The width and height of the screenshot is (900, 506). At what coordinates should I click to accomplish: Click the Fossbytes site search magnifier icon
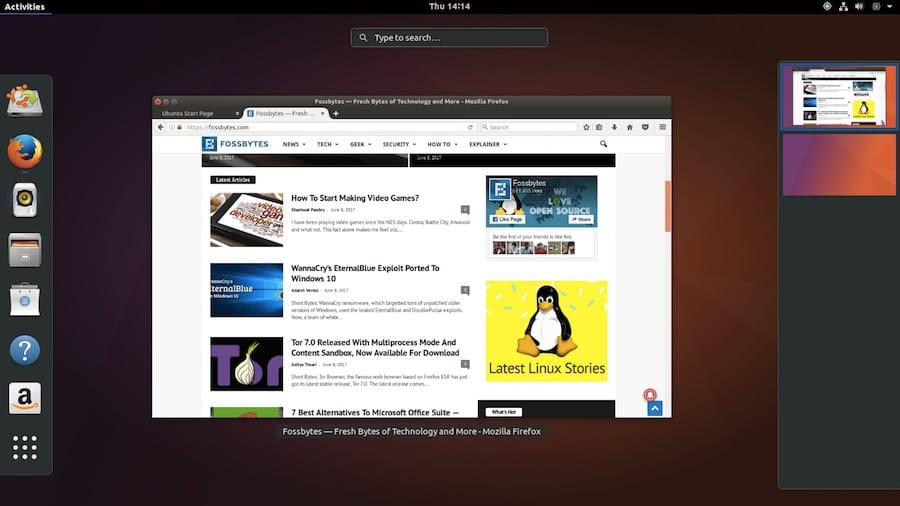point(603,144)
